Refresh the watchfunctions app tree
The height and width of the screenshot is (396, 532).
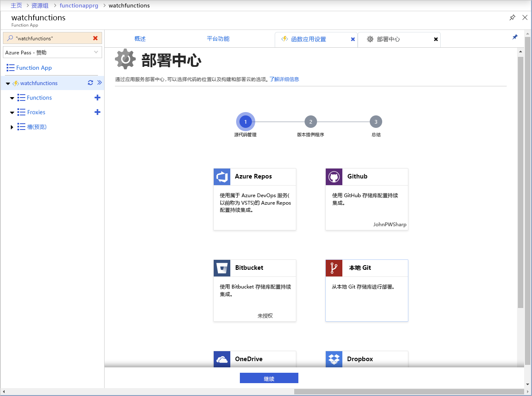click(90, 83)
